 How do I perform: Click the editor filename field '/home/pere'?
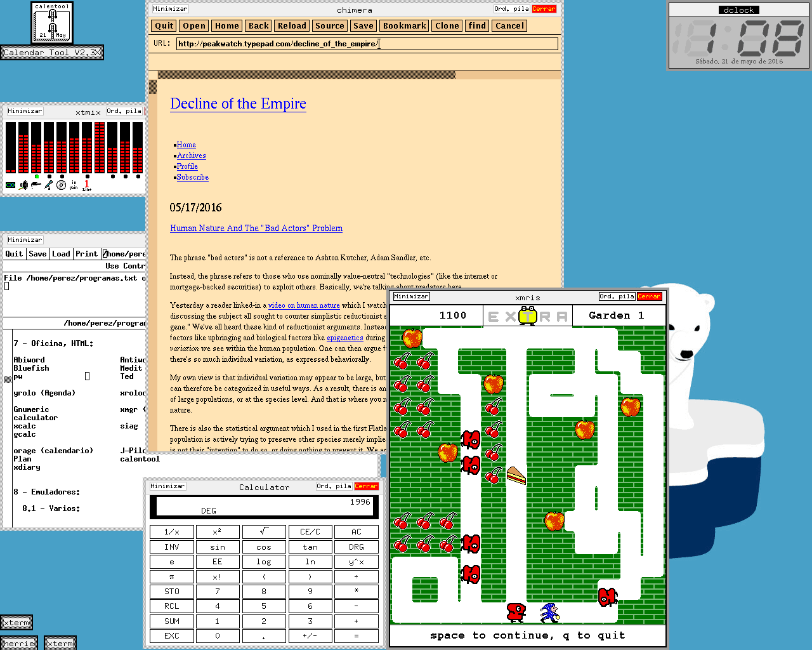(124, 254)
